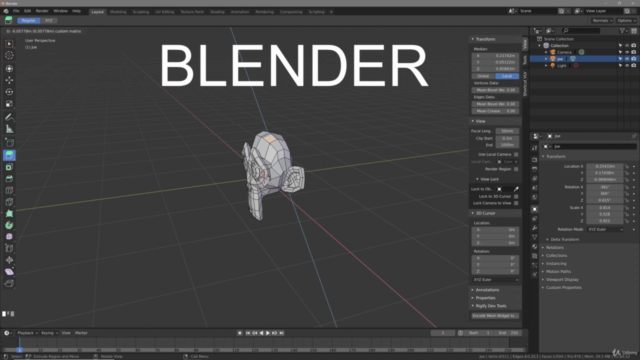Hide the Light object using its eye
640x360 pixels.
tap(627, 65)
